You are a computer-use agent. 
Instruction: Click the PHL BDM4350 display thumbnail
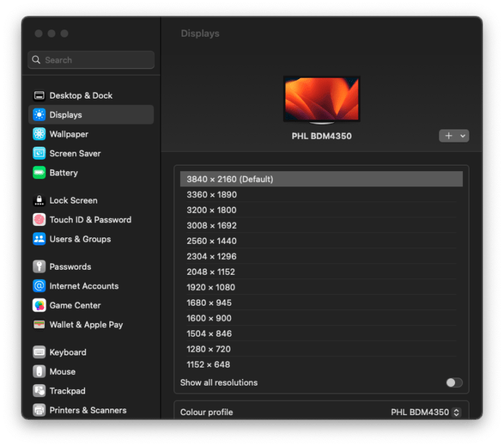[x=322, y=100]
